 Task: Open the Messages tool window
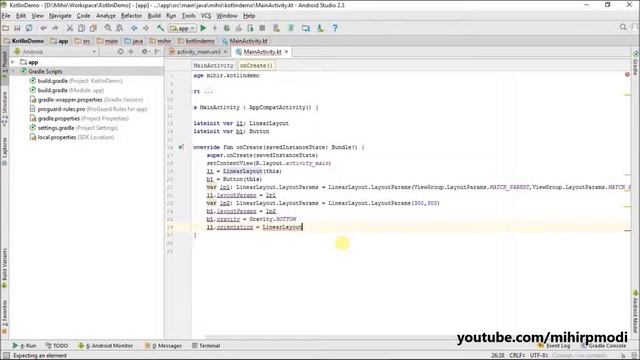coord(163,346)
